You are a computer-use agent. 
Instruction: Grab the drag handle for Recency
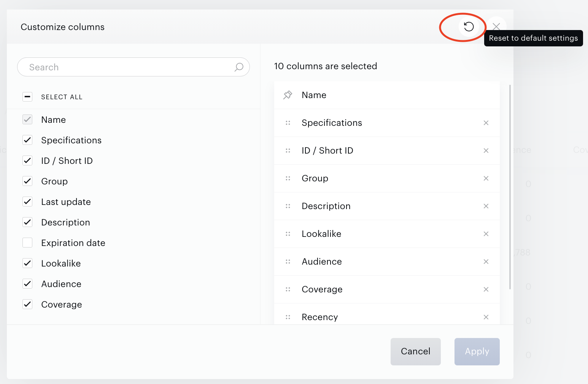(x=288, y=317)
